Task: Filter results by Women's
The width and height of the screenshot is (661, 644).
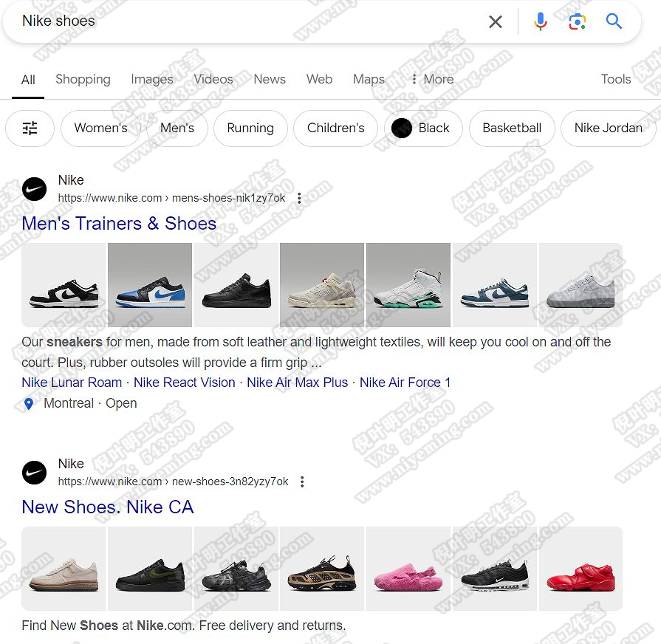Action: point(100,128)
